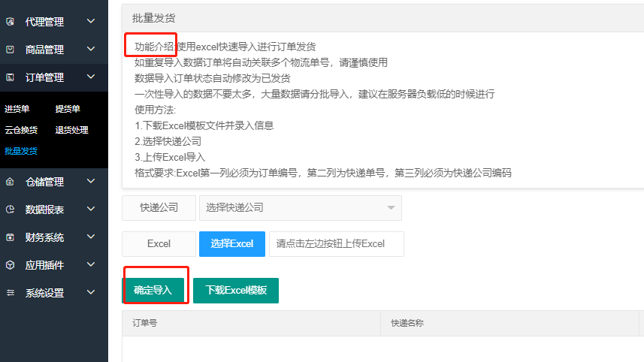Image resolution: width=644 pixels, height=362 pixels.
Task: Go to 提货单 submenu item
Action: 68,109
